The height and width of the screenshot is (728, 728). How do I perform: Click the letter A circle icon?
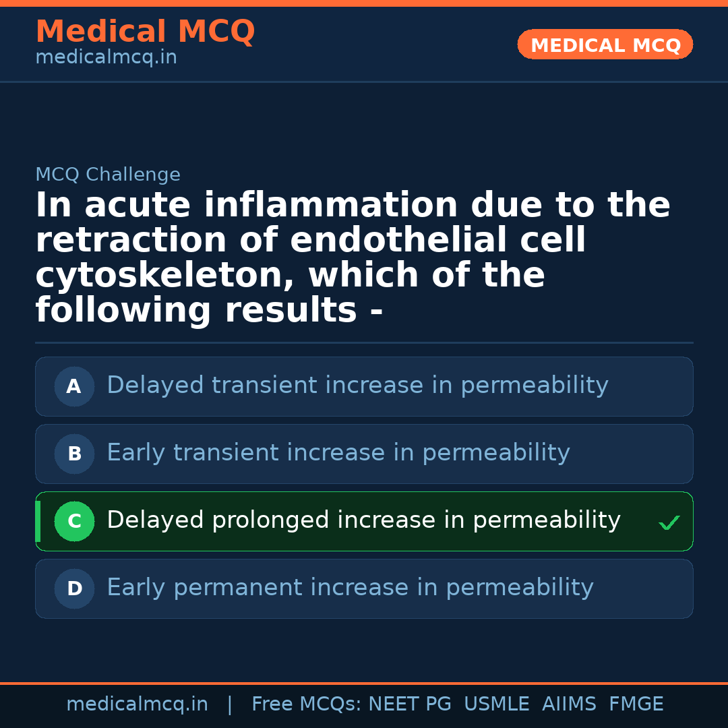tap(74, 386)
